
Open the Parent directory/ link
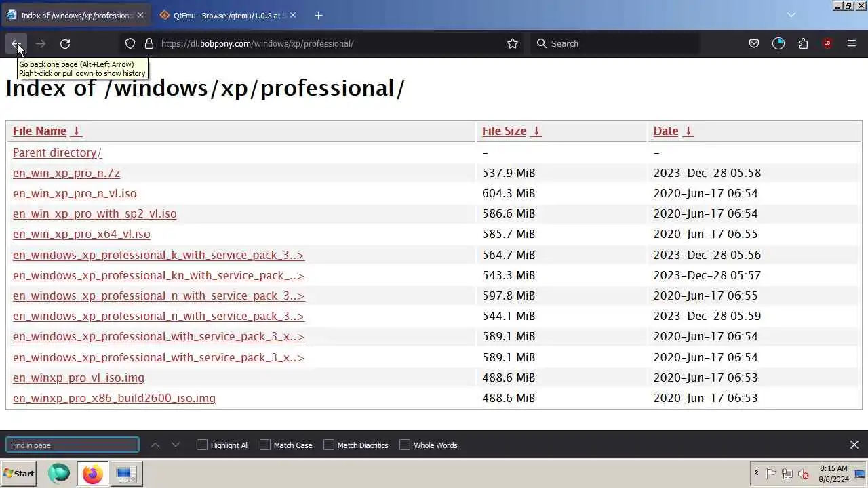[x=57, y=152]
